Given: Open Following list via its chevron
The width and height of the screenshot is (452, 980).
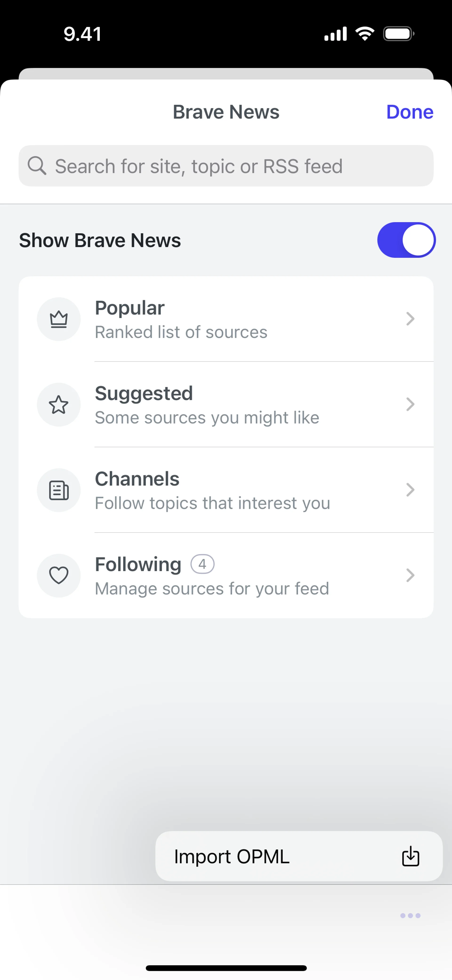Looking at the screenshot, I should pos(410,575).
